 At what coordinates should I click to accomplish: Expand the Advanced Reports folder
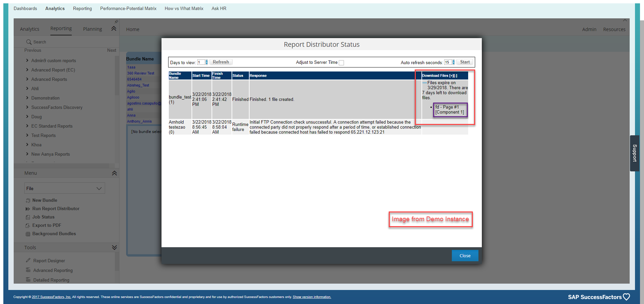coord(27,79)
